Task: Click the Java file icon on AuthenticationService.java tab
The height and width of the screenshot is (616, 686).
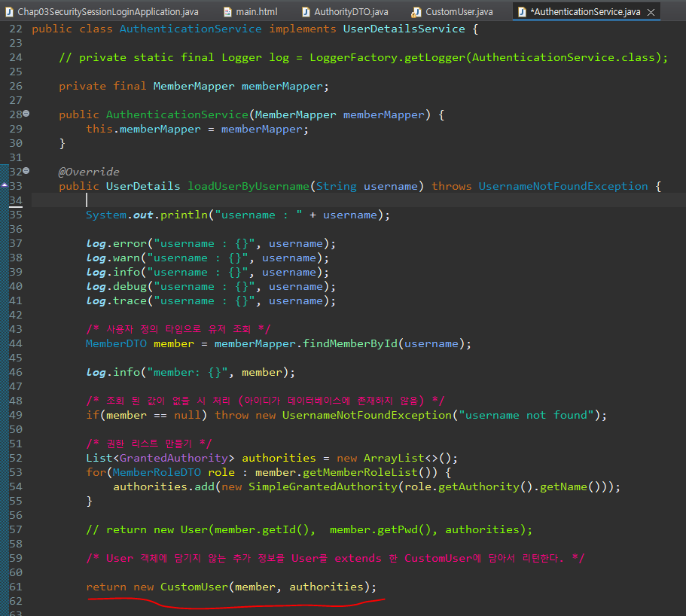Action: point(522,12)
